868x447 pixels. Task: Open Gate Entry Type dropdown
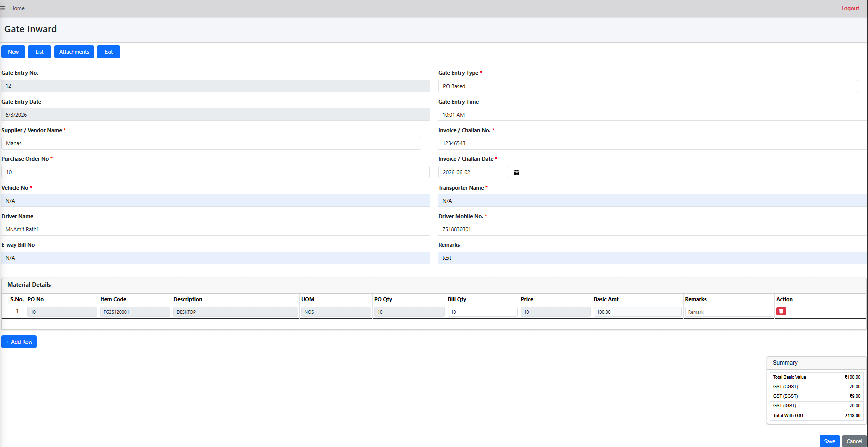[648, 86]
